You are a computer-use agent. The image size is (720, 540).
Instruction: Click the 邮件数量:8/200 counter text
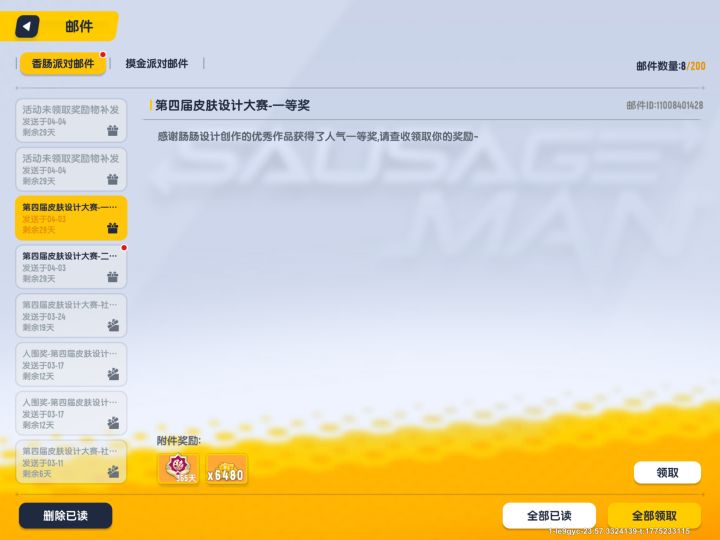[670, 66]
